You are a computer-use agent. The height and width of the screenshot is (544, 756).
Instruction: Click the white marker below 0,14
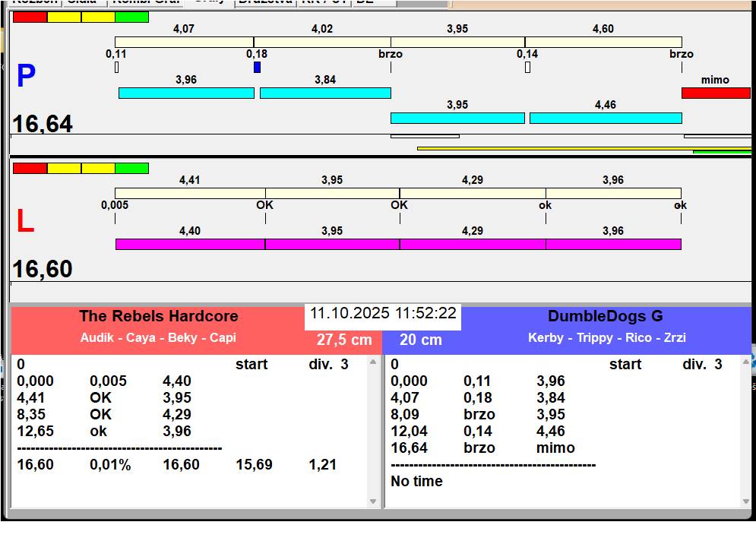[x=527, y=68]
